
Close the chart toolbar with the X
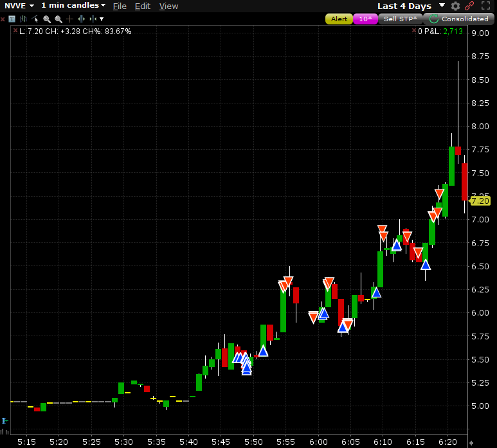click(3, 19)
